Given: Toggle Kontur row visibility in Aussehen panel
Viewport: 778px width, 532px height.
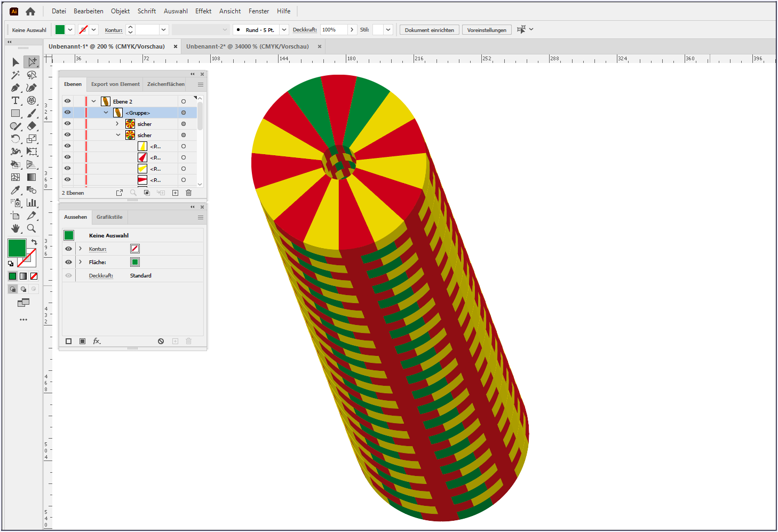Looking at the screenshot, I should tap(68, 249).
